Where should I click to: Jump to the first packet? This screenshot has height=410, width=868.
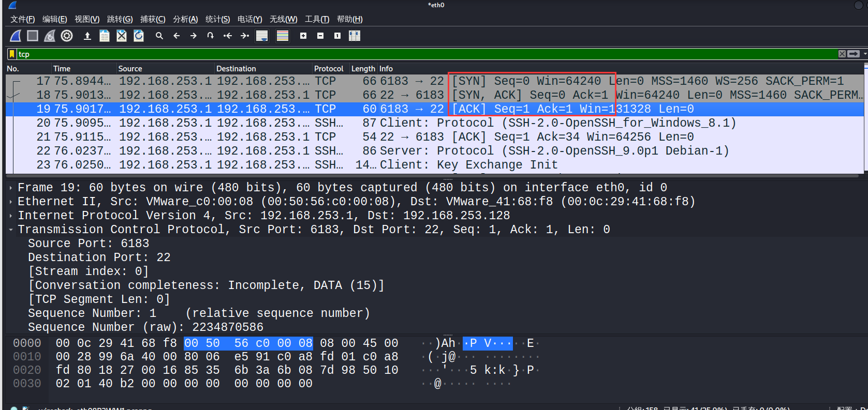click(228, 36)
